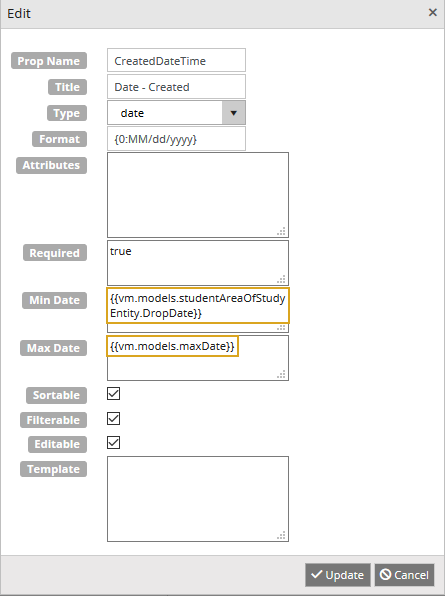Click inside the Attributes text area
The image size is (445, 596).
coord(198,195)
